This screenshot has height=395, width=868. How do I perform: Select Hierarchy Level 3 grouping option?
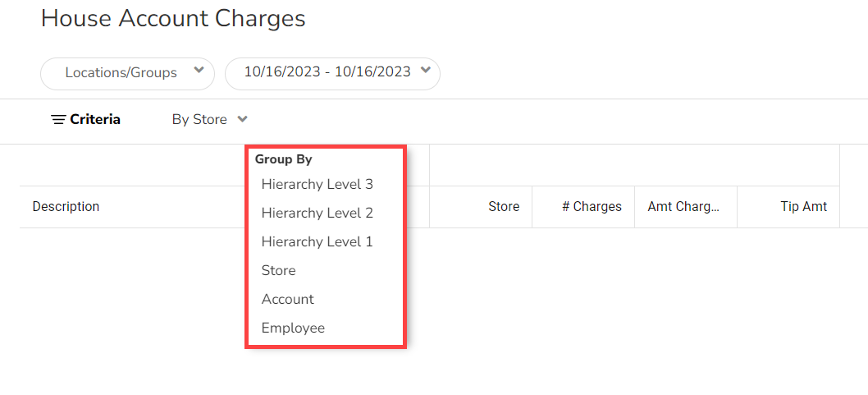click(x=317, y=184)
